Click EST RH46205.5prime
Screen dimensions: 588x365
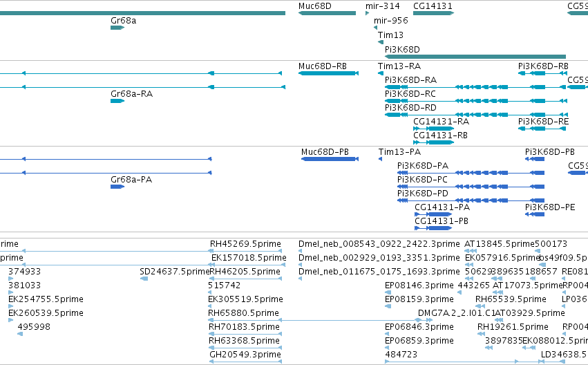[245, 279]
